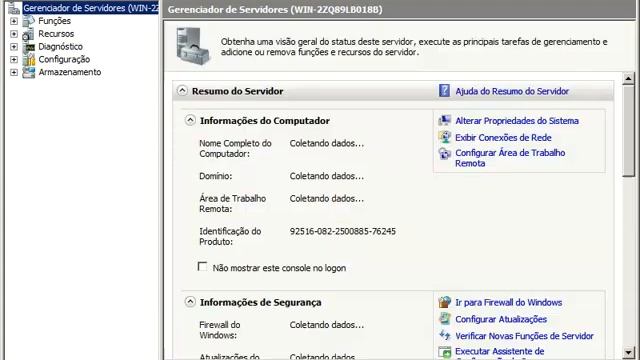Select Diagnóstico label in tree

pyautogui.click(x=60, y=47)
